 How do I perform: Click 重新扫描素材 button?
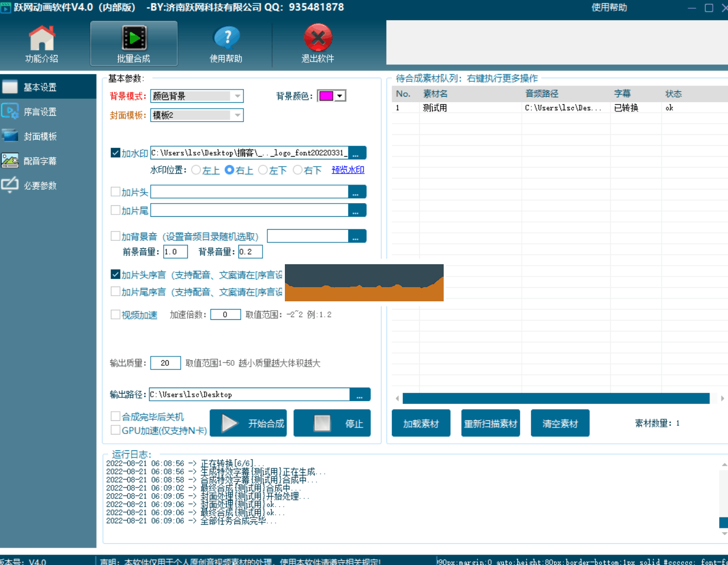(491, 423)
